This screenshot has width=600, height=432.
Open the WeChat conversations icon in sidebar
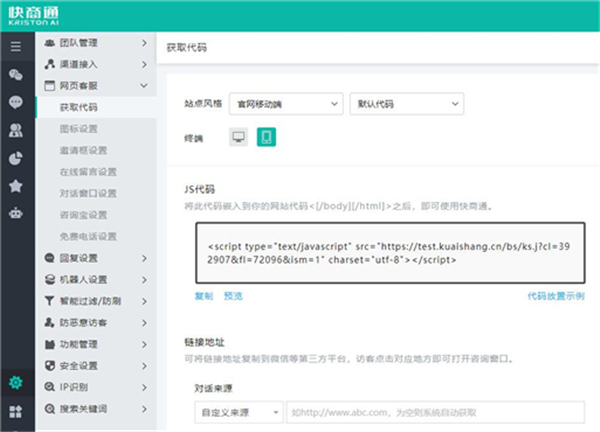pyautogui.click(x=15, y=74)
